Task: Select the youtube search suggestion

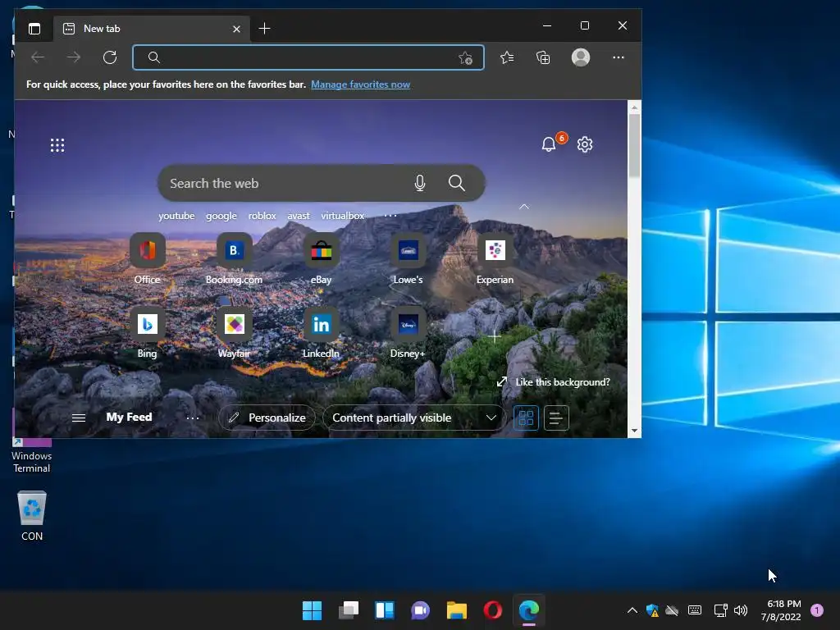Action: [x=176, y=216]
